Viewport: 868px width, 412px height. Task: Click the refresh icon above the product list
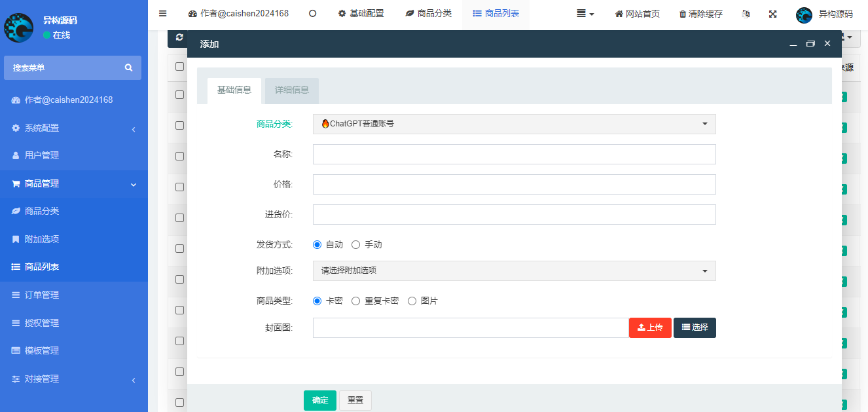pyautogui.click(x=179, y=38)
